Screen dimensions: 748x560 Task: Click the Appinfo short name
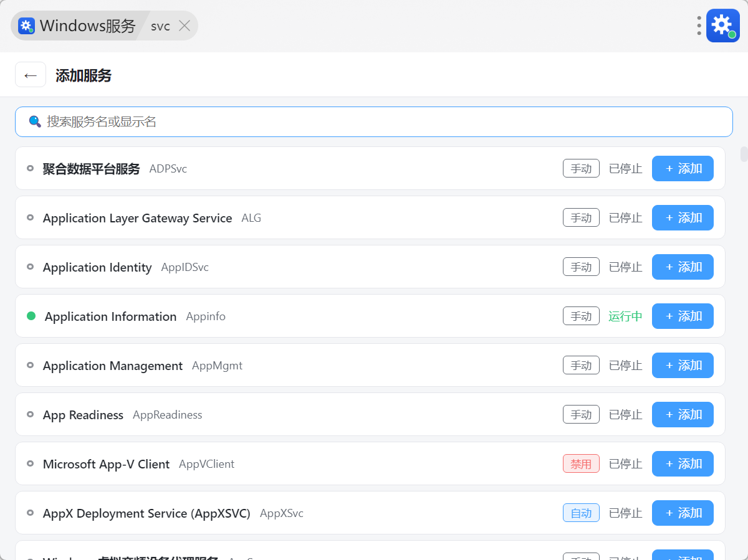pyautogui.click(x=206, y=316)
